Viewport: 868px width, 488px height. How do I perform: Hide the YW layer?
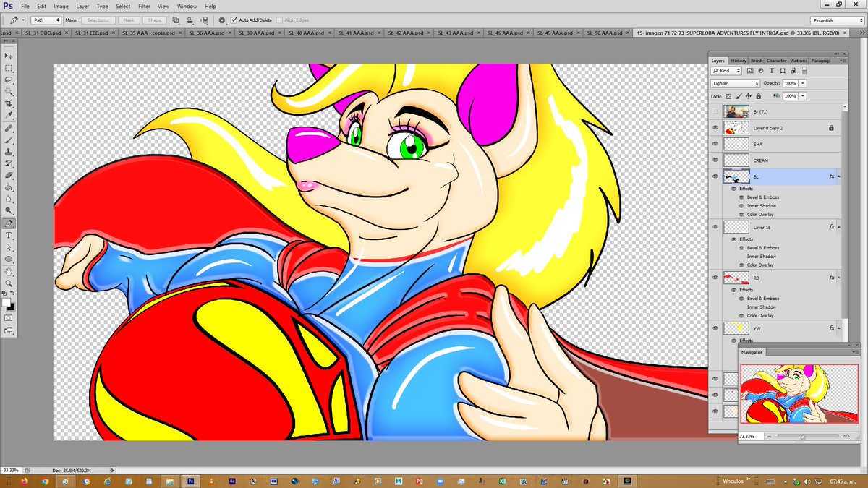[715, 328]
